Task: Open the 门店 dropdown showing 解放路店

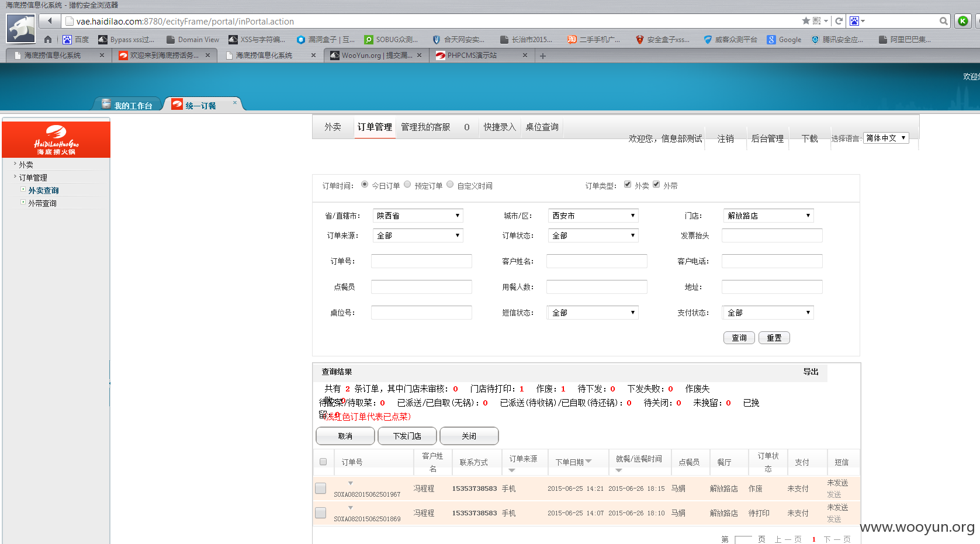Action: tap(768, 216)
